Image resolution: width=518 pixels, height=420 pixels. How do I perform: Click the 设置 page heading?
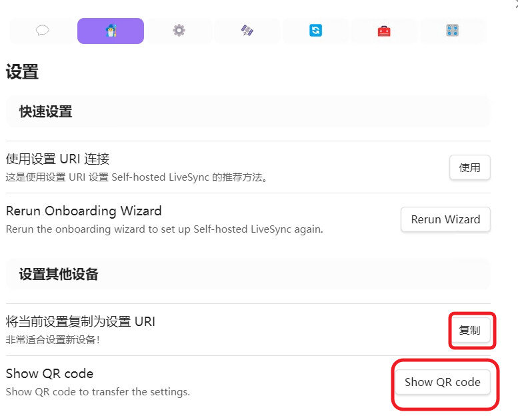[x=22, y=72]
